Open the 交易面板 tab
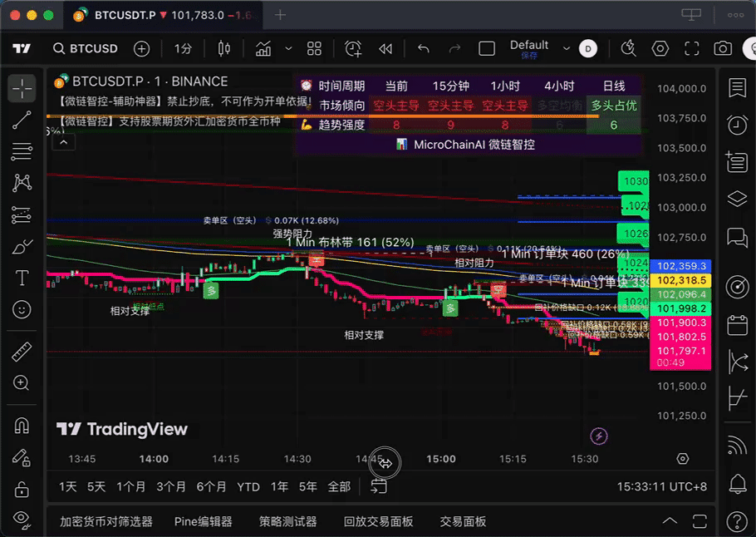 click(463, 521)
